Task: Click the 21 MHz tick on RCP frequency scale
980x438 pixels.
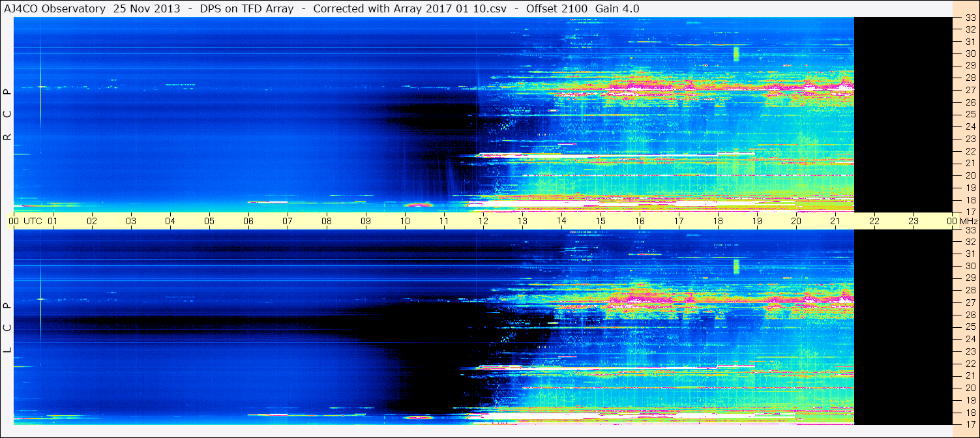Action: coord(970,163)
